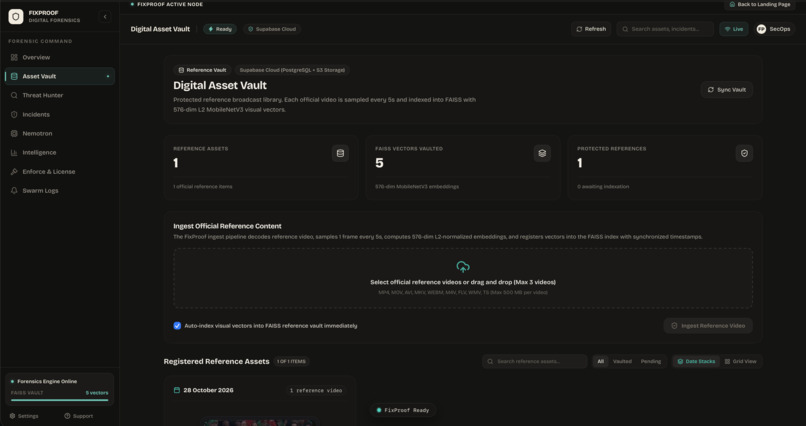Click the Nemotron chip icon
806x426 pixels.
click(14, 133)
